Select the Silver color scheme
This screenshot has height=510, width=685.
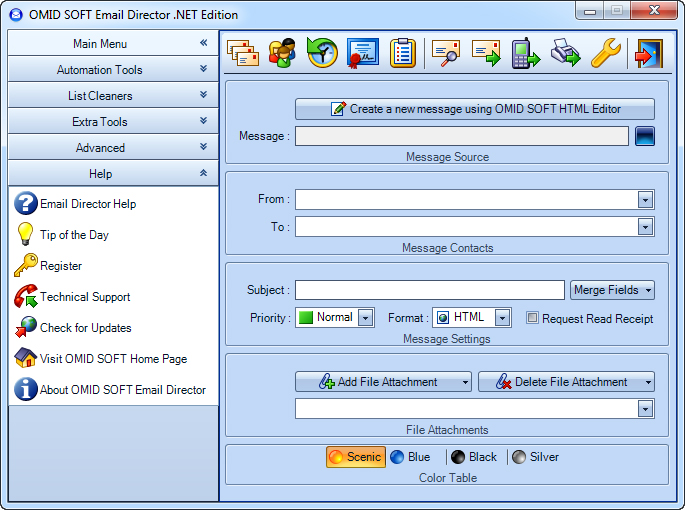coord(535,457)
